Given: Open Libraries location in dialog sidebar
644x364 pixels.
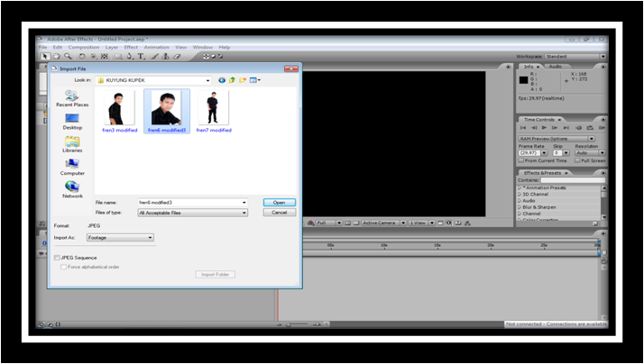Looking at the screenshot, I should coord(72,144).
